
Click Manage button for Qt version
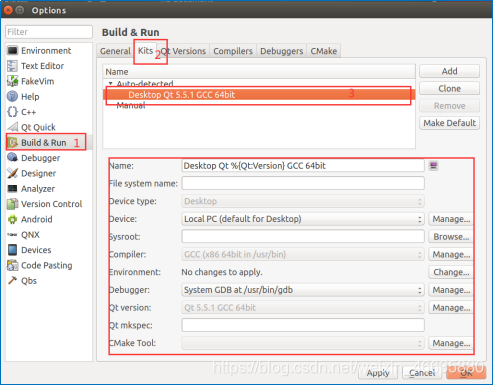click(451, 308)
